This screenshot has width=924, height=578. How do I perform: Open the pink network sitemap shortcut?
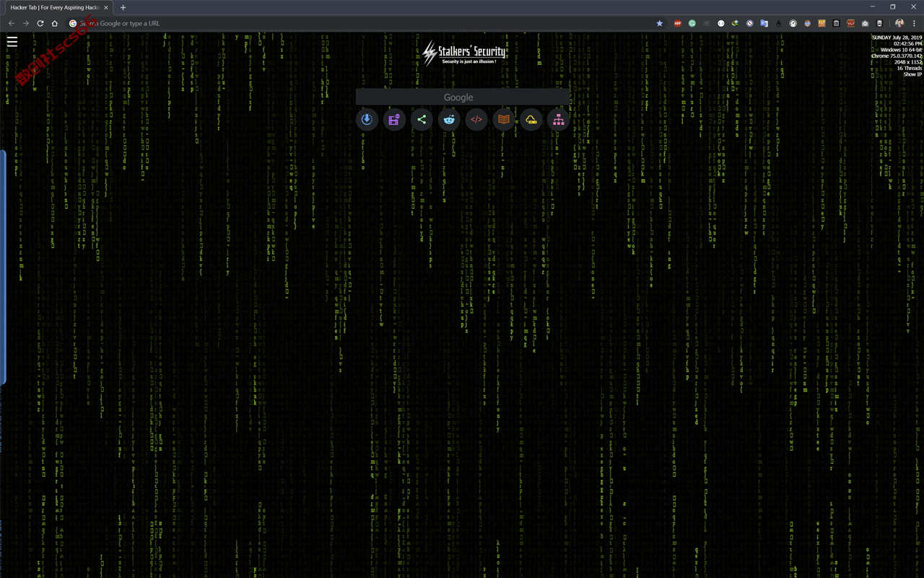point(559,120)
